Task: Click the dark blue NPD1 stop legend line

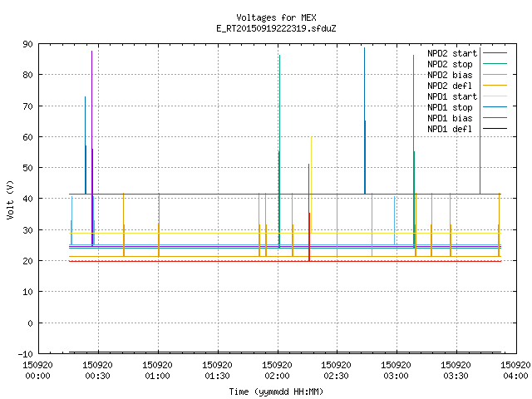Action: click(495, 107)
